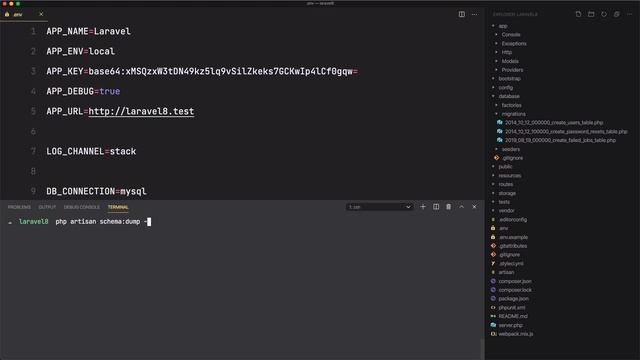Open create_password_resets_table.php migration file
Viewport: 640px width, 360px height.
566,131
